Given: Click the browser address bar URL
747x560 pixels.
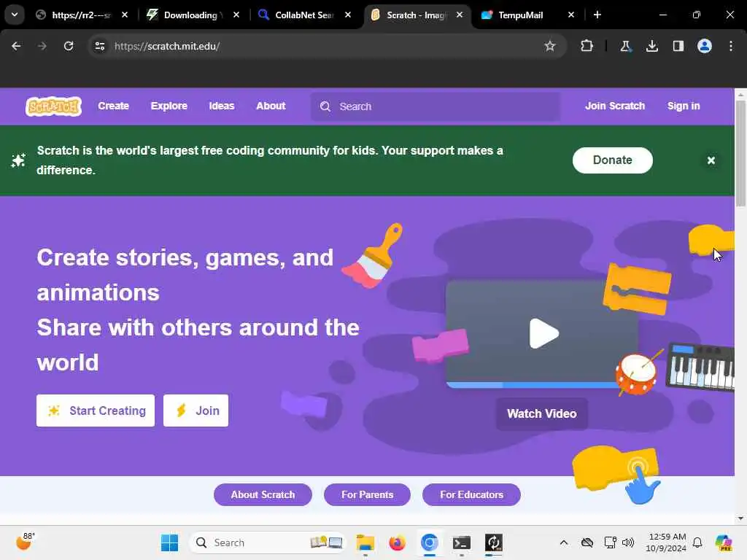Looking at the screenshot, I should (x=167, y=46).
